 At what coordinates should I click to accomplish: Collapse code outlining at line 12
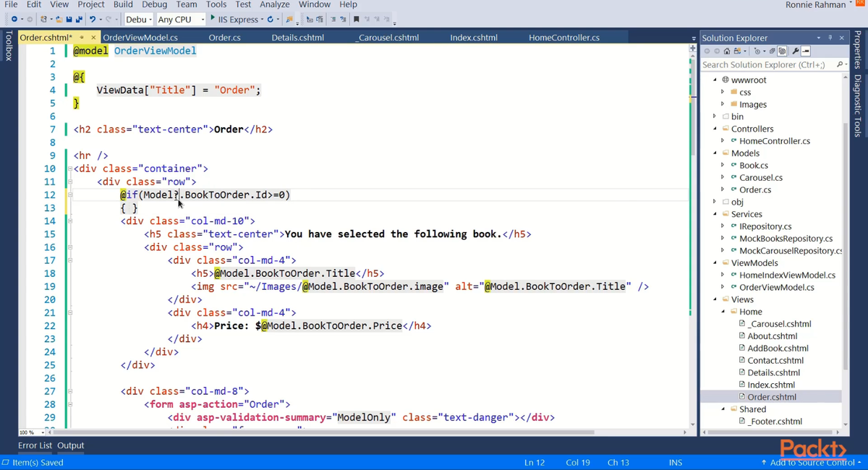(x=70, y=195)
